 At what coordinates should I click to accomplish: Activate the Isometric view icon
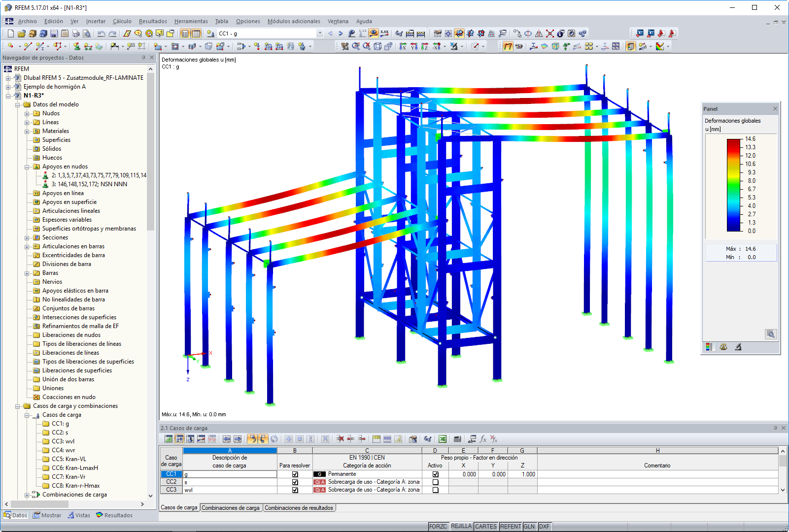pyautogui.click(x=377, y=47)
